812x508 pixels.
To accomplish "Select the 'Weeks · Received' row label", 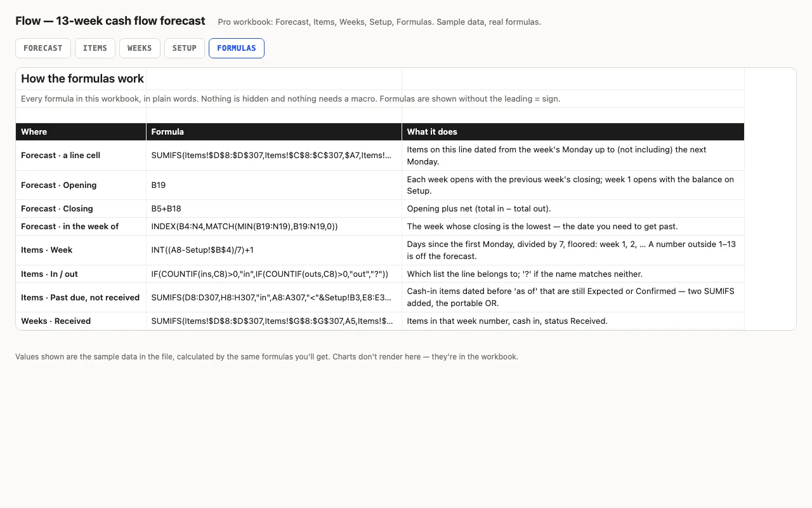I will pos(81,321).
